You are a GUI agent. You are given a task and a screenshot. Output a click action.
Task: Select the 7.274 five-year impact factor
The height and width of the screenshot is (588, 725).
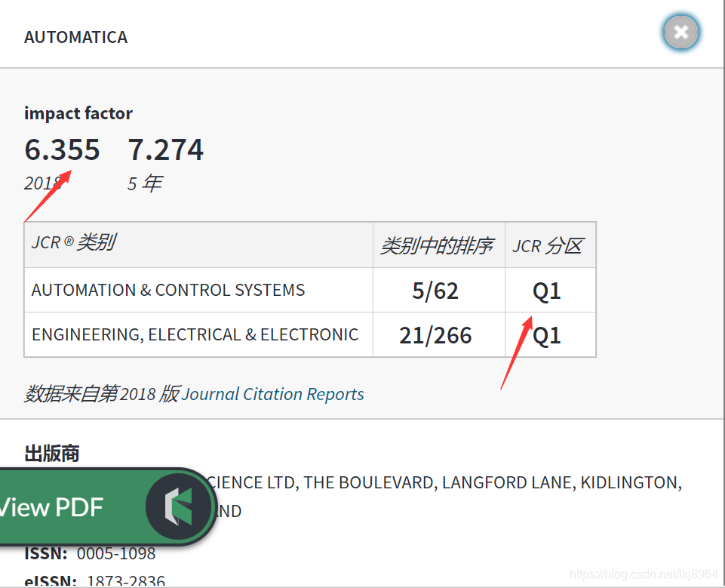coord(165,149)
